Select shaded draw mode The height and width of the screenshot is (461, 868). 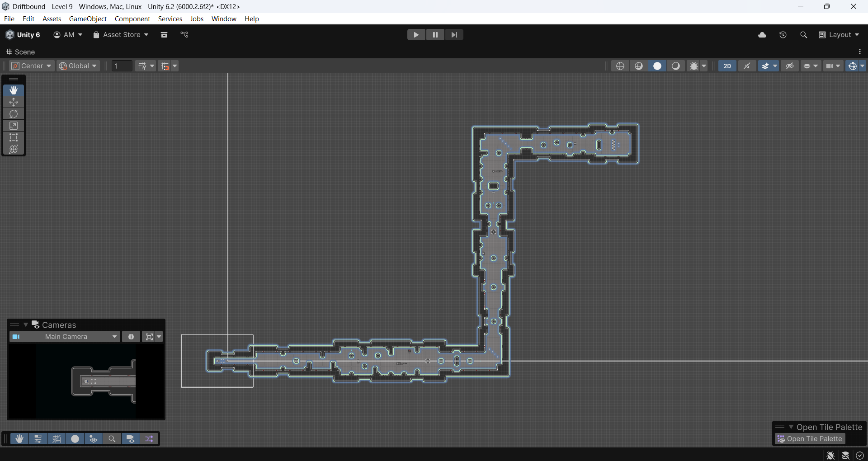pyautogui.click(x=657, y=66)
